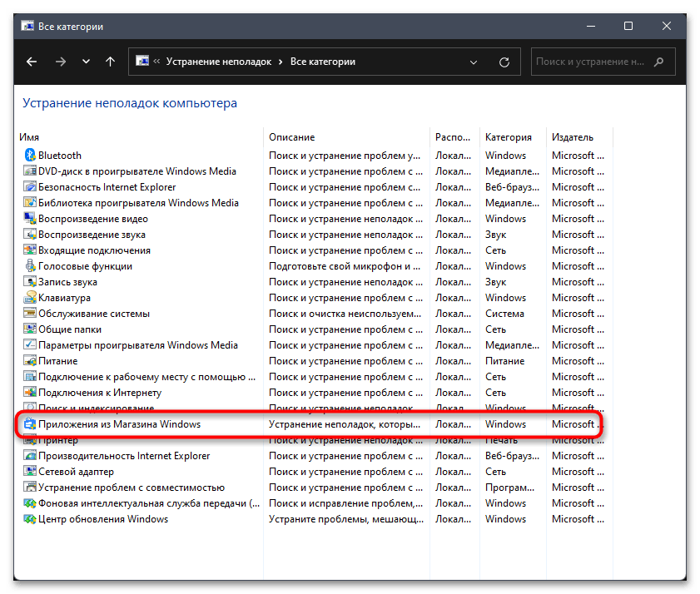Open Приложения из Магазина Windows troubleshooter
Viewport: 700px width, 594px height.
(x=119, y=424)
